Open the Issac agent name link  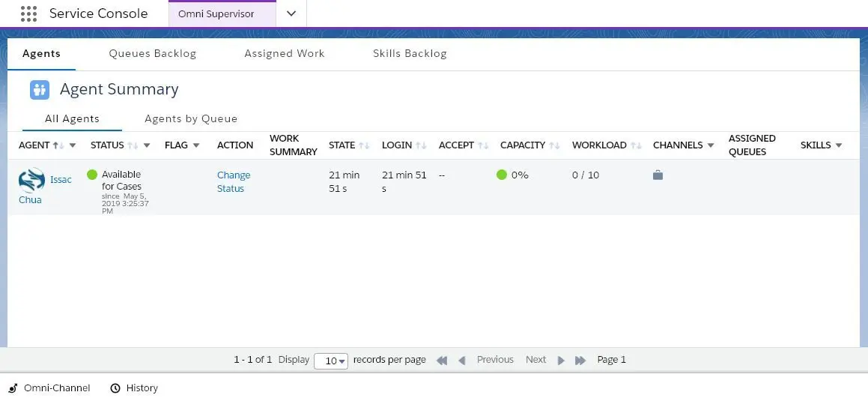(x=61, y=179)
